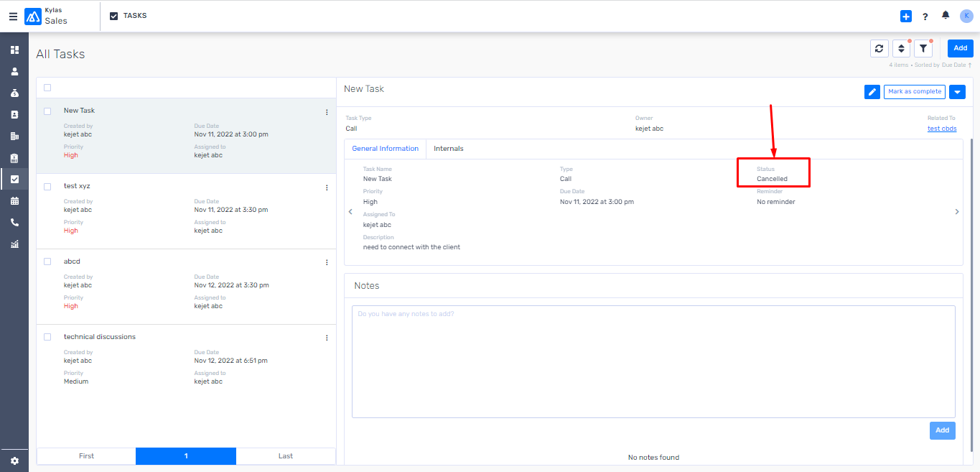Click the TASKS header tab
Screen dimensions: 980x472
click(x=129, y=16)
